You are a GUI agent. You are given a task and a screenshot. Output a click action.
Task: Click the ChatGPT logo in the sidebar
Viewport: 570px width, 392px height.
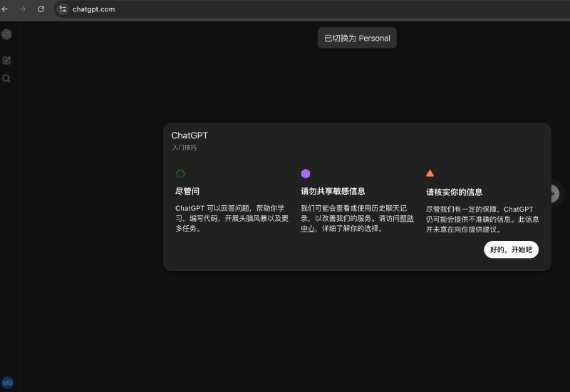coord(6,34)
